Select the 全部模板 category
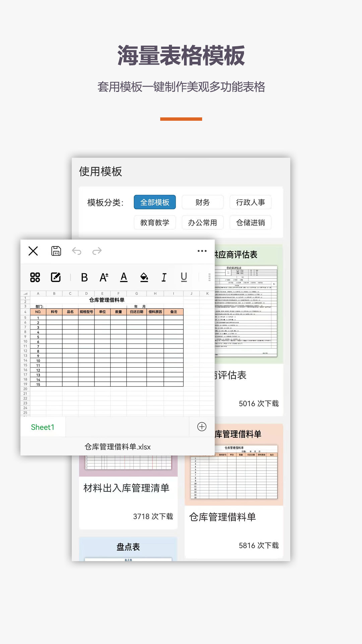Image resolution: width=362 pixels, height=644 pixels. pyautogui.click(x=155, y=202)
